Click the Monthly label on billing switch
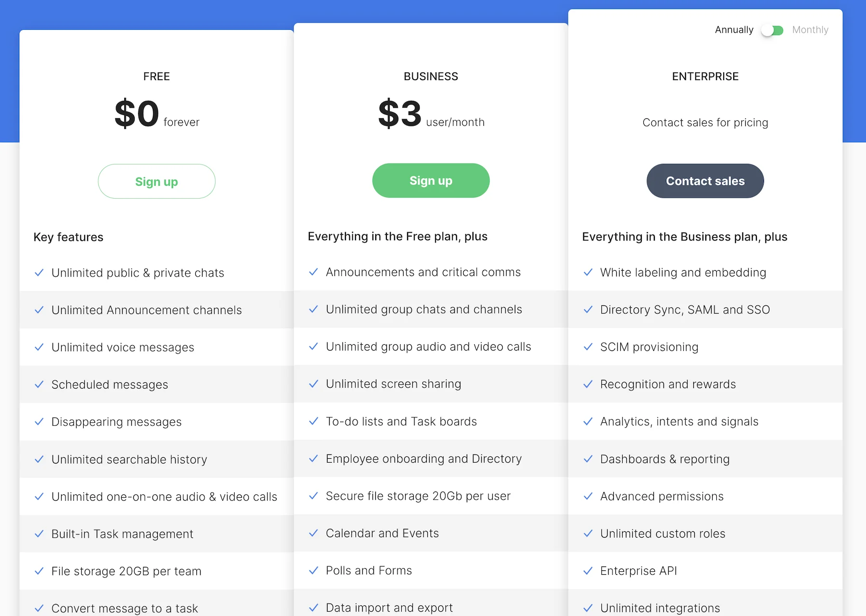This screenshot has height=616, width=866. 810,30
